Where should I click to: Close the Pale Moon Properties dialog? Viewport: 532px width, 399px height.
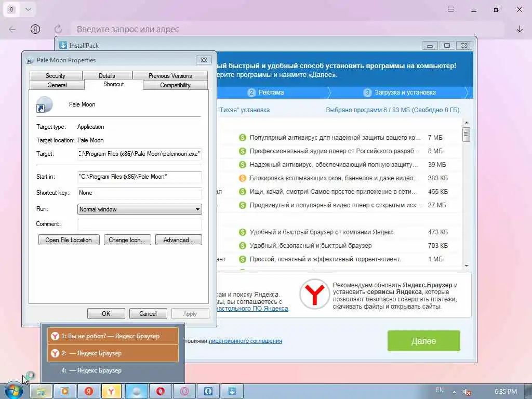[x=204, y=60]
